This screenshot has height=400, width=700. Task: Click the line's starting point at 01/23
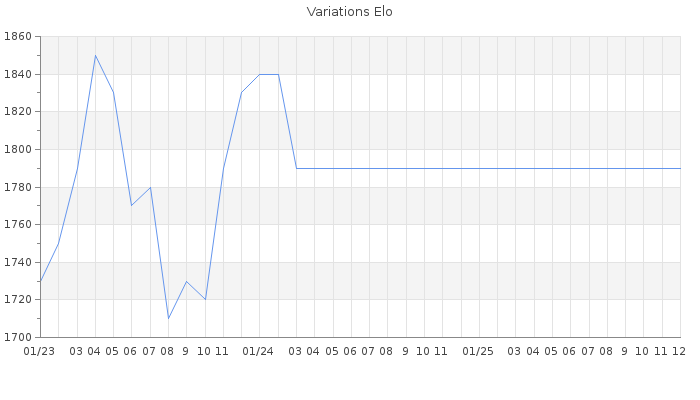[x=40, y=281]
